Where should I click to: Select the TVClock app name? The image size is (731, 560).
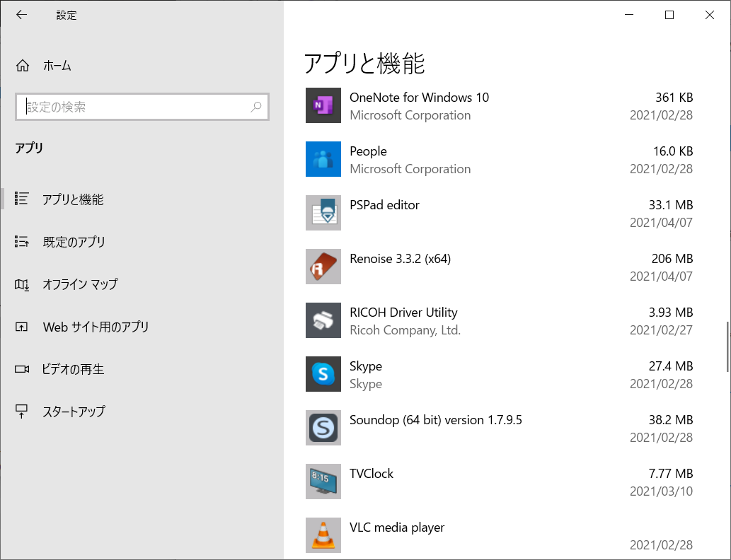point(372,473)
